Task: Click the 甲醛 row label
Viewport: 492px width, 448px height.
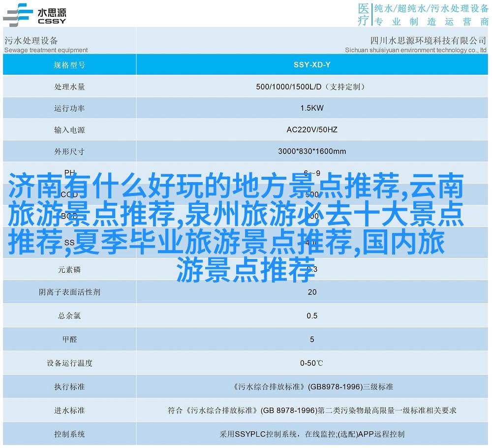Action: tap(69, 339)
